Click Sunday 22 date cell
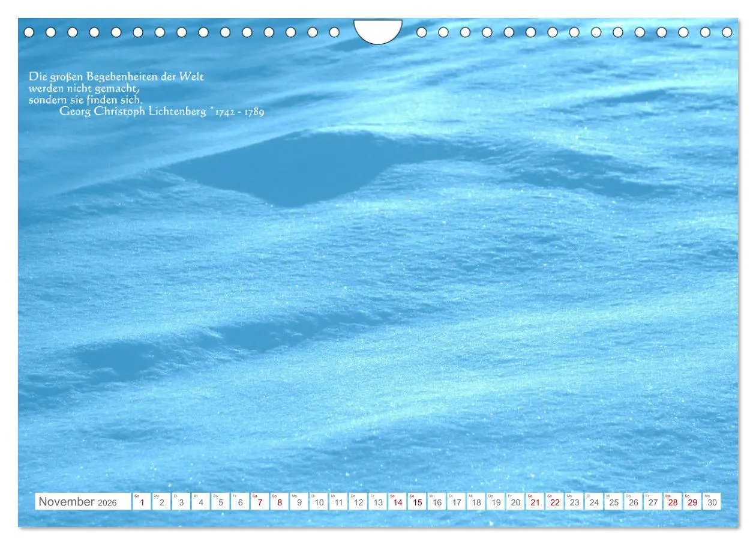756x545 pixels. click(554, 502)
